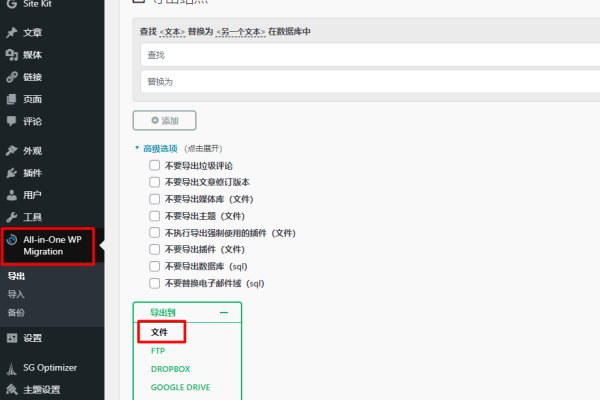Click the 高级选项 link
The width and height of the screenshot is (600, 400).
tap(160, 149)
